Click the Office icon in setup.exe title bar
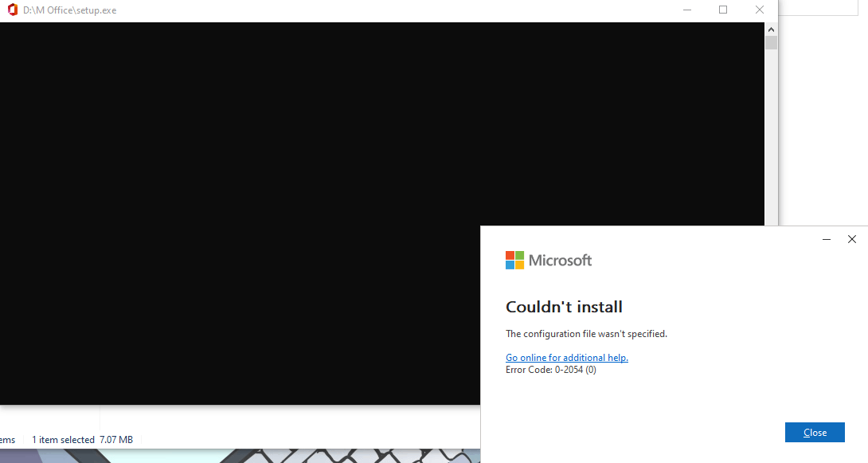This screenshot has height=463, width=868. pyautogui.click(x=12, y=10)
